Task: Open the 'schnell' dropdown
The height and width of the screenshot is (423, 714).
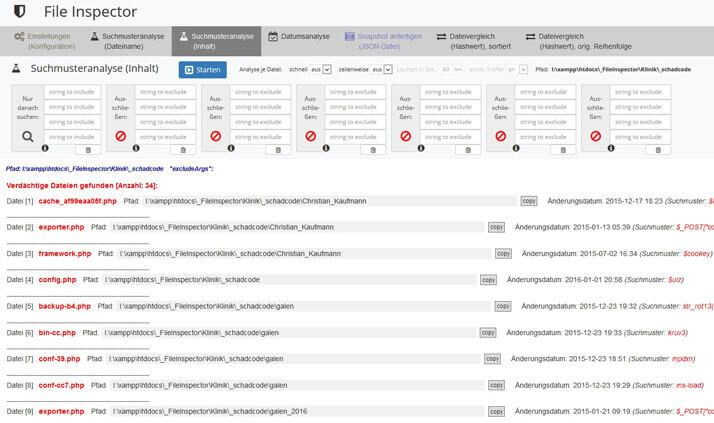Action: 320,70
